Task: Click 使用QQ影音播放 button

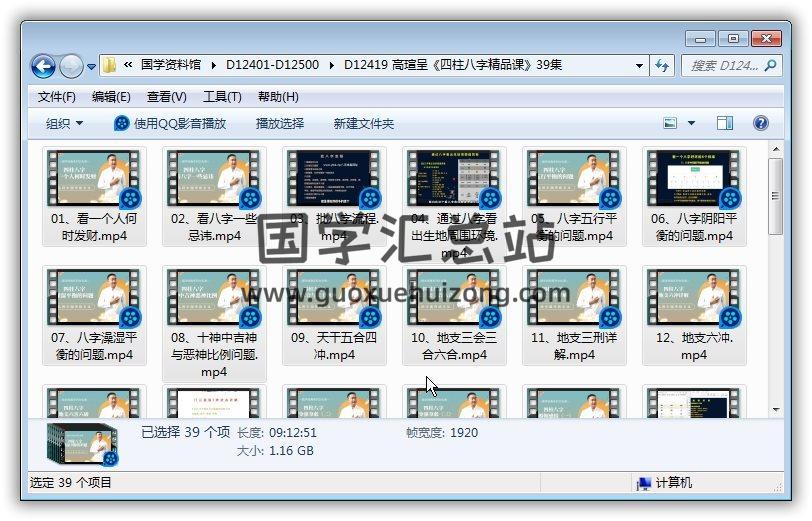Action: [x=170, y=123]
